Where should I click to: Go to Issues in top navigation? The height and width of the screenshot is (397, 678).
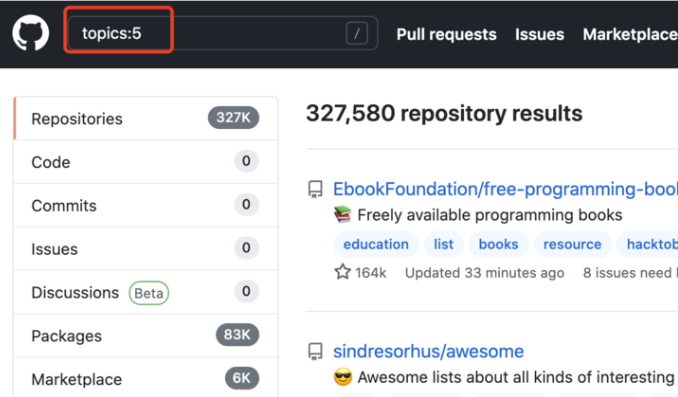coord(539,34)
